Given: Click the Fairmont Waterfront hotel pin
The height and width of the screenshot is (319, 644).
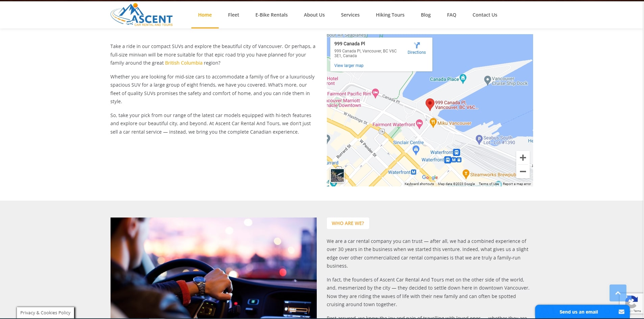Looking at the screenshot, I should click(419, 124).
